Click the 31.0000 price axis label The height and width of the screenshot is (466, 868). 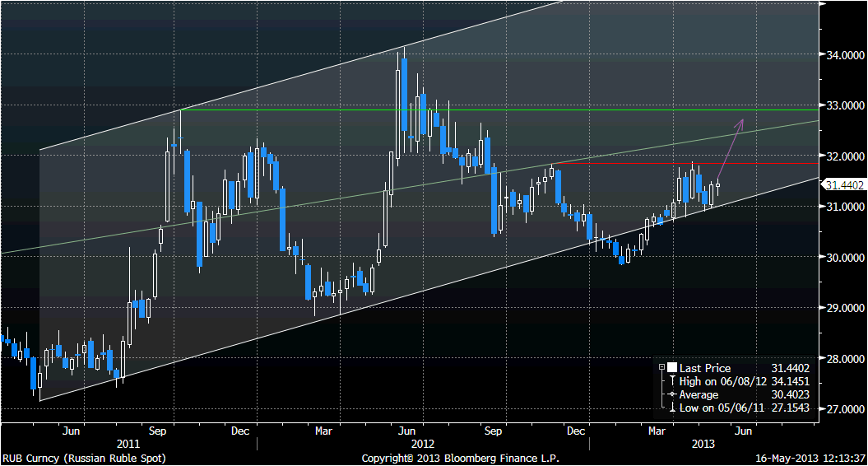click(845, 207)
